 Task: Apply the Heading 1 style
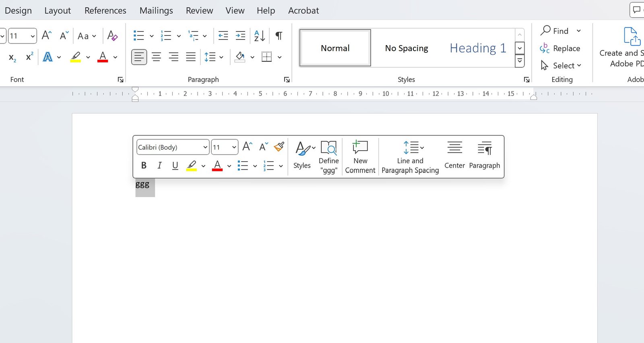(478, 48)
